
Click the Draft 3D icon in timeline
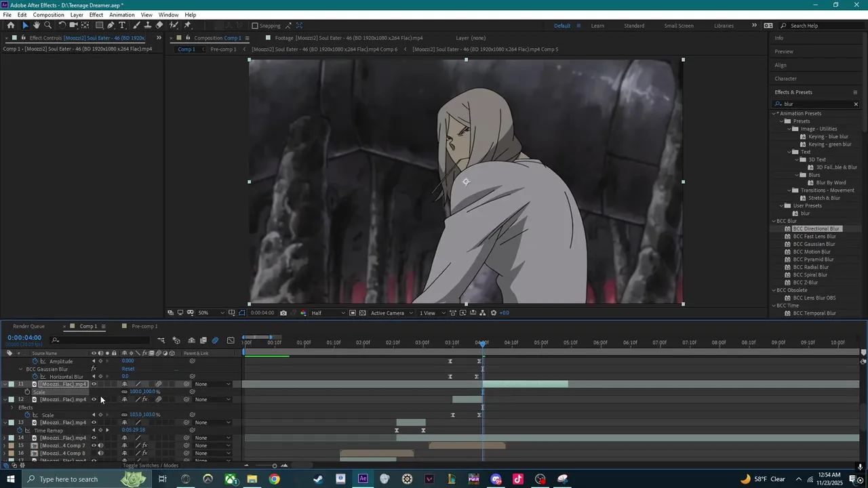[176, 340]
